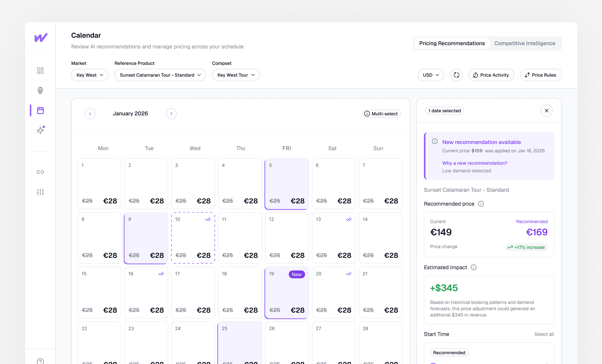Screen dimensions: 602x364
Task: Go to previous month with left chevron
Action: 90,114
